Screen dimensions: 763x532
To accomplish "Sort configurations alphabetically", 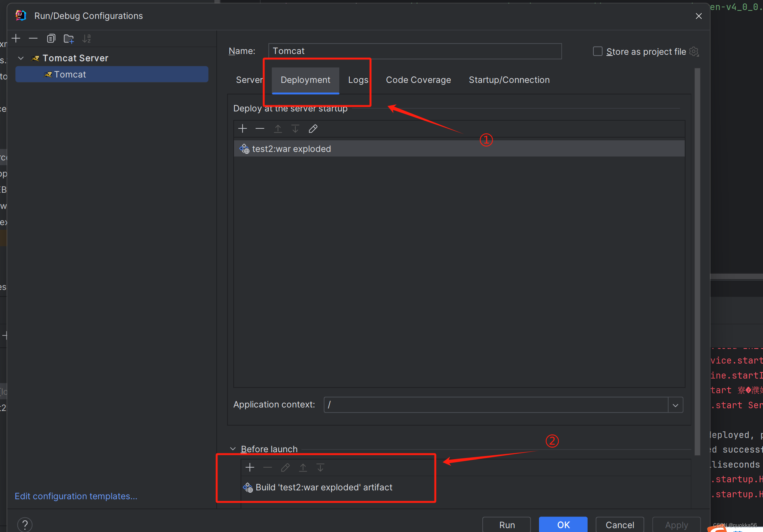I will coord(87,39).
